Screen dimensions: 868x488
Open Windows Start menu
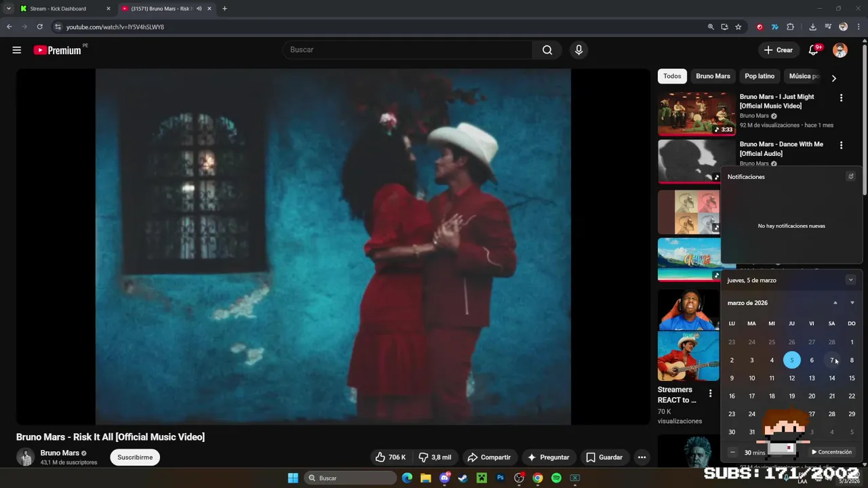pos(293,478)
